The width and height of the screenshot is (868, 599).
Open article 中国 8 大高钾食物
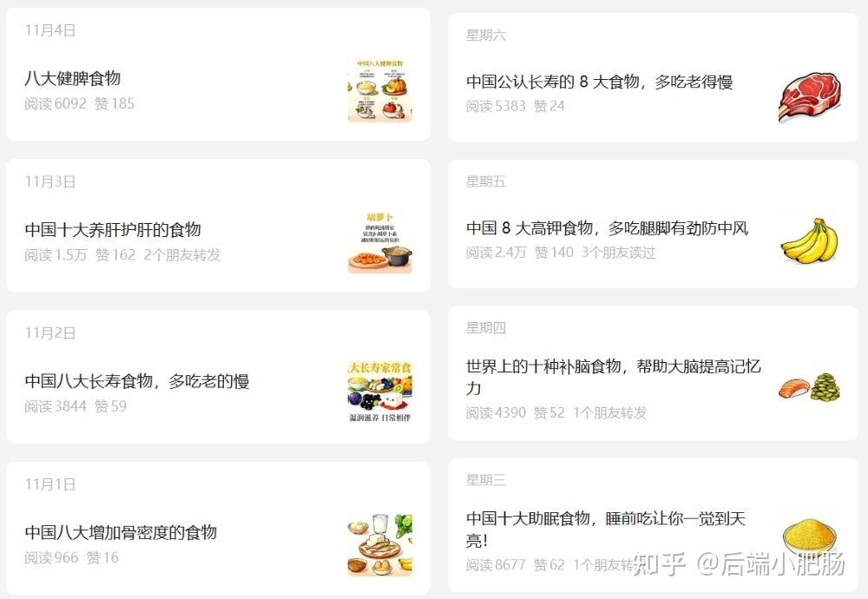pos(608,228)
